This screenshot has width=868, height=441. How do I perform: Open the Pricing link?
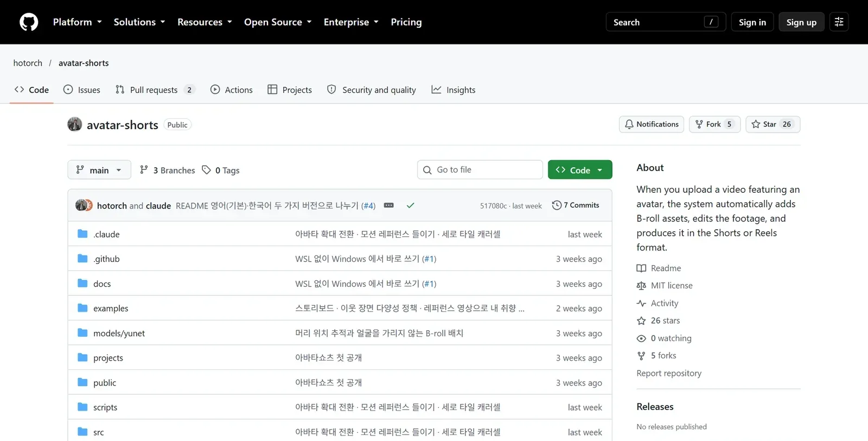click(406, 22)
